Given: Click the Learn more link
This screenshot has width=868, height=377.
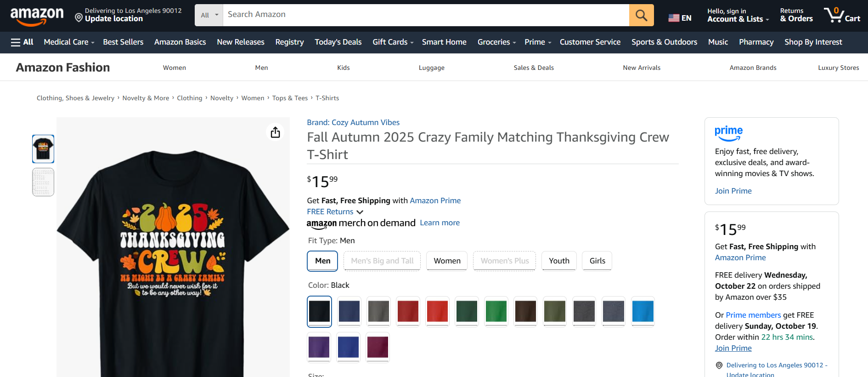Looking at the screenshot, I should click(x=440, y=223).
